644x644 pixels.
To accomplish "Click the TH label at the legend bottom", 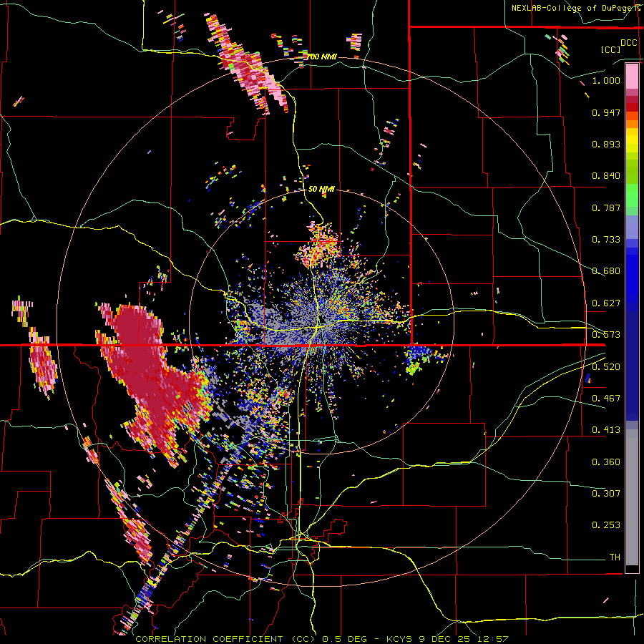I will point(615,557).
